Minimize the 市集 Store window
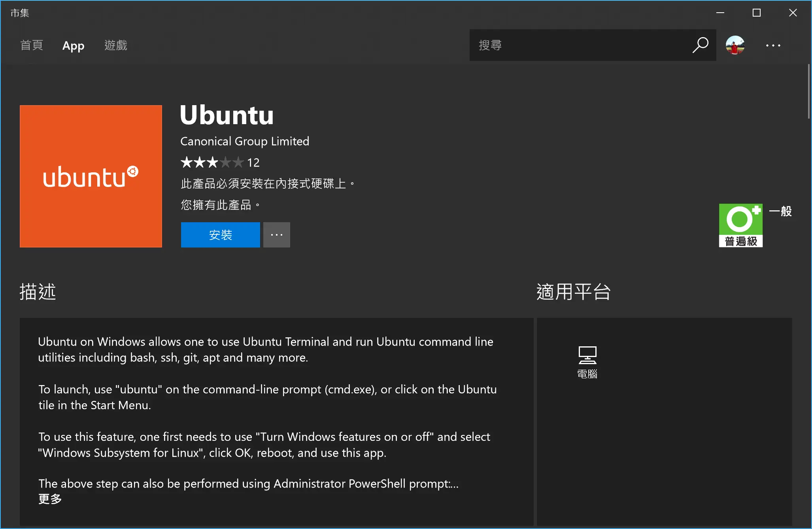Screen dimensions: 812x529 point(720,13)
